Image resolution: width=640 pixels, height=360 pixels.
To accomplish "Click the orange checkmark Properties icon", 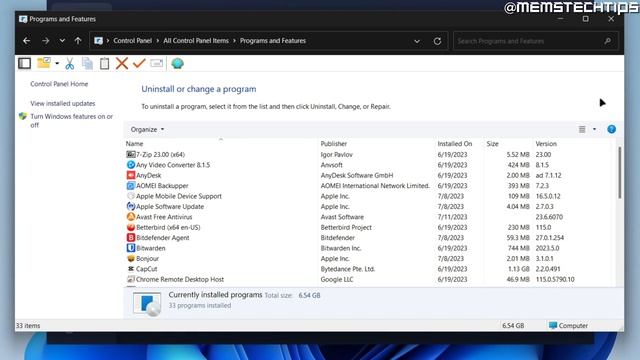I will (x=139, y=63).
